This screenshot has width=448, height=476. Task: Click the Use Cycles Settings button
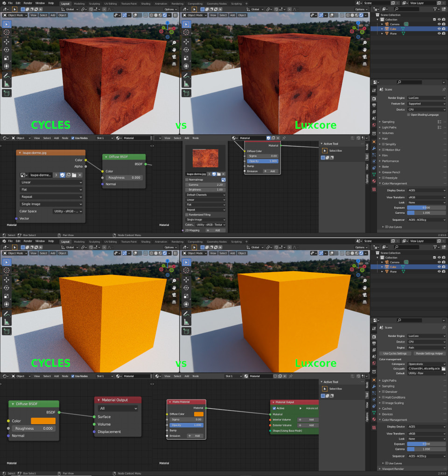pyautogui.click(x=395, y=353)
